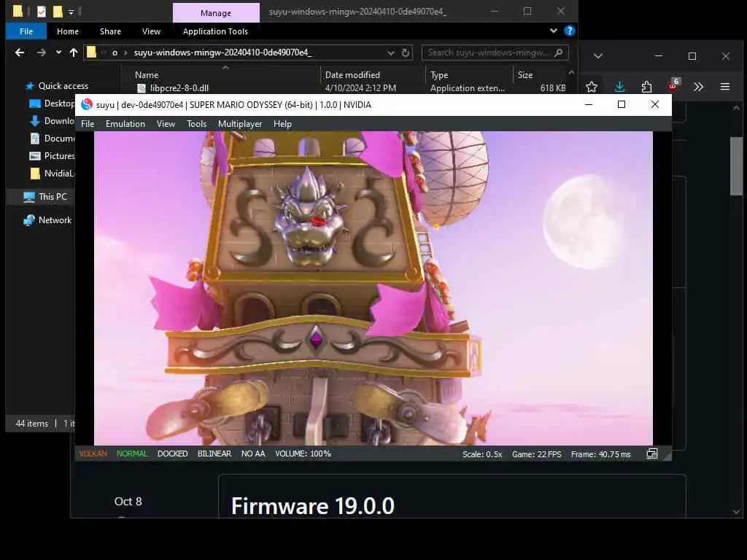
Task: Select Quick access in the navigation pane
Action: coord(63,86)
